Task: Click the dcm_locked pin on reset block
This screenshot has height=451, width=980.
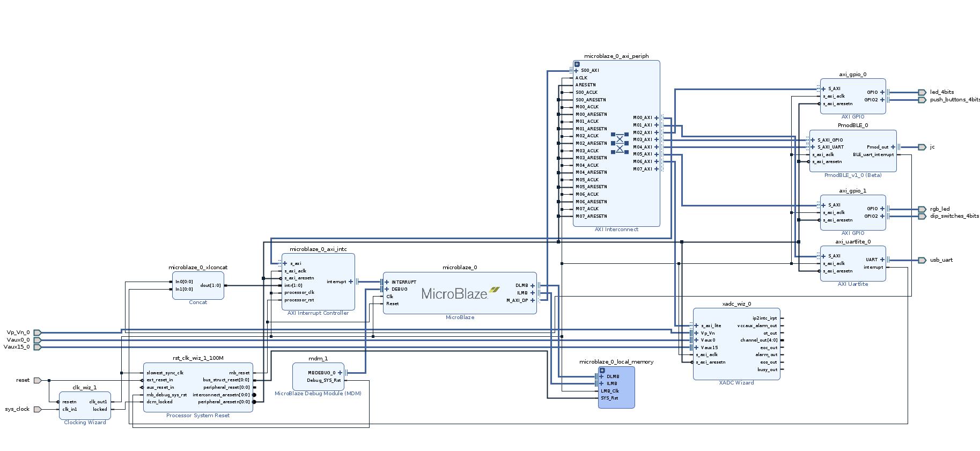Action: point(160,402)
